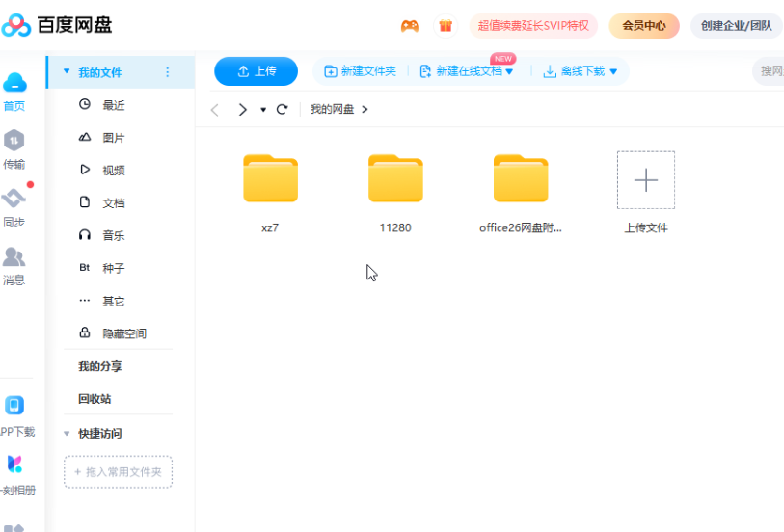Open 会员中心 member center

[644, 25]
